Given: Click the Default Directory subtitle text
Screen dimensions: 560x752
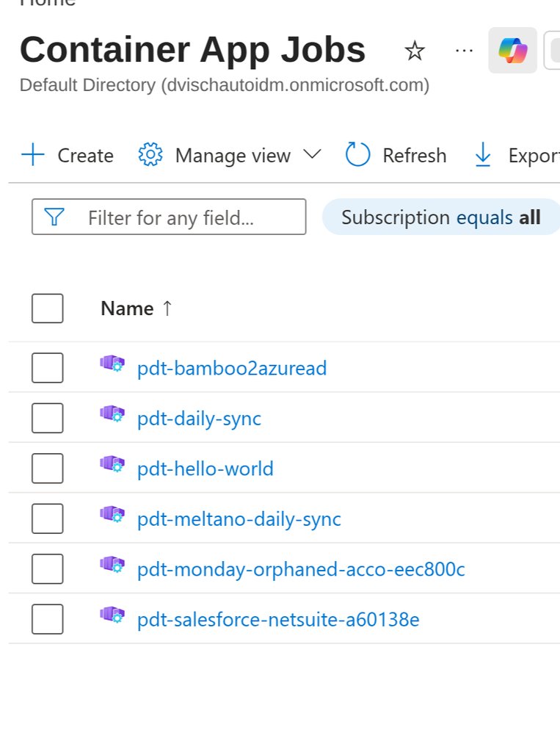Looking at the screenshot, I should (x=225, y=85).
